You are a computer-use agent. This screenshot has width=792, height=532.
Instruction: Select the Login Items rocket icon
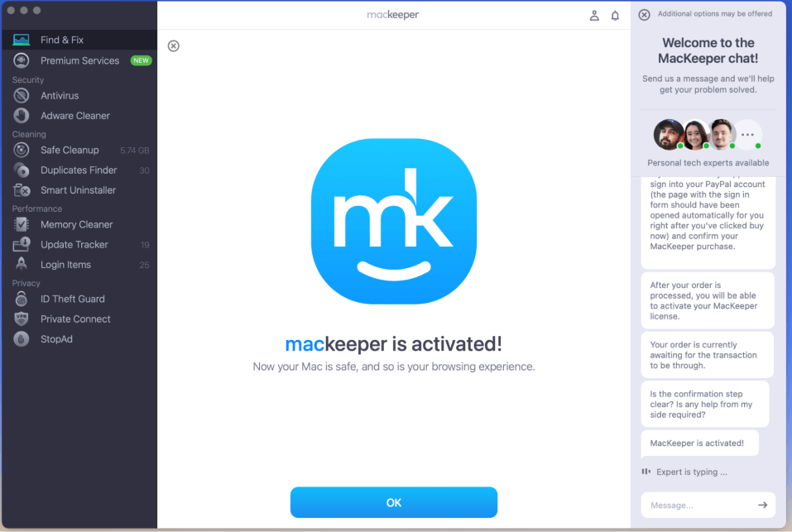coord(22,264)
